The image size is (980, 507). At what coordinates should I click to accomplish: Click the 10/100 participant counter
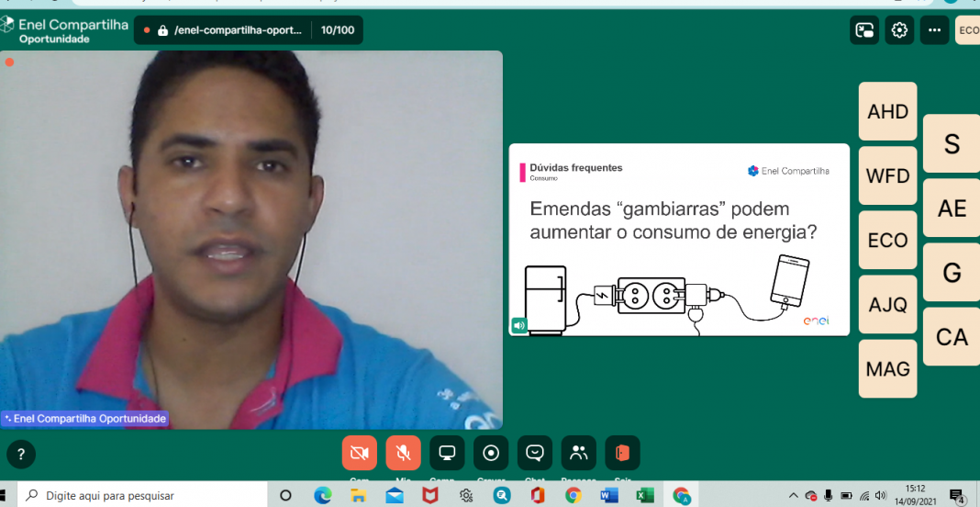pos(337,30)
